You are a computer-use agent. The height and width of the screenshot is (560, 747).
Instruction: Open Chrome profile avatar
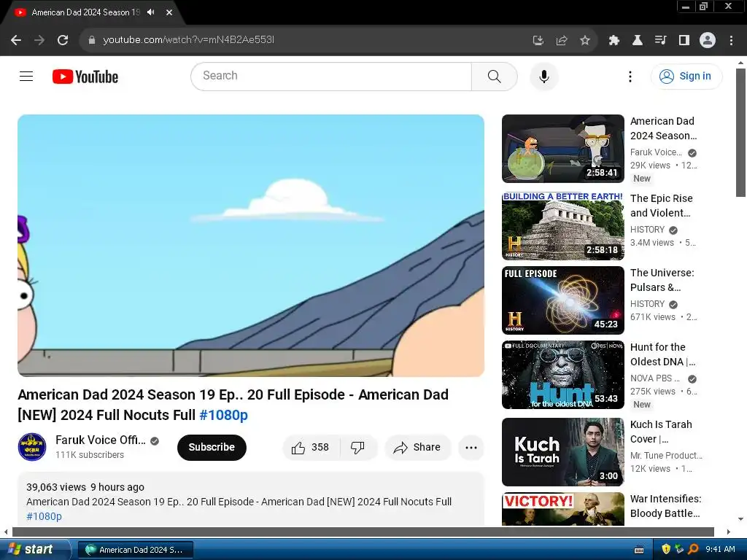coord(707,40)
